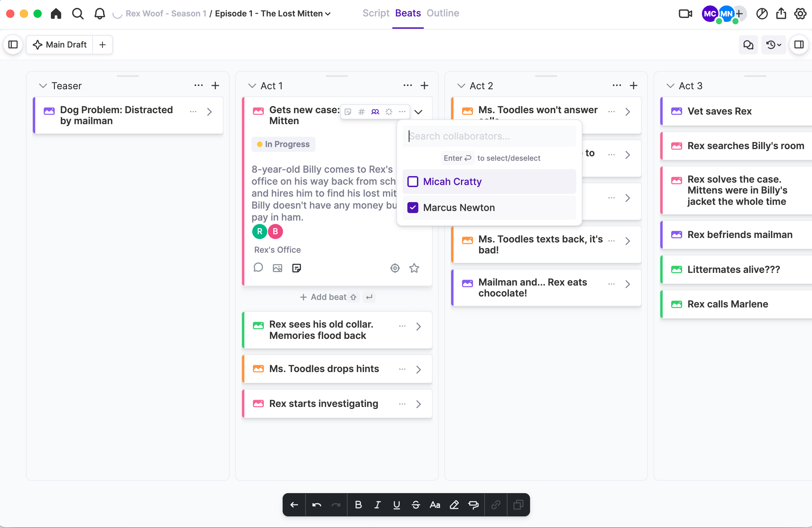Click the highlighter icon in formatting toolbar

454,505
